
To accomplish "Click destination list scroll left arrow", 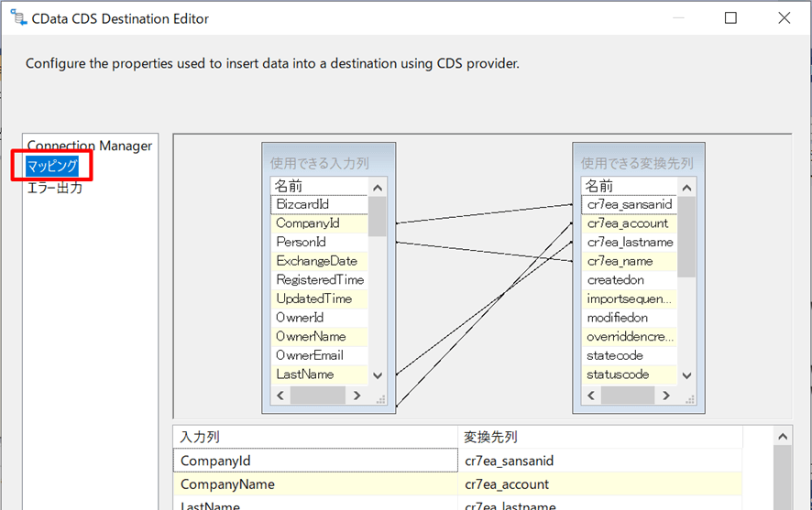I will 591,396.
